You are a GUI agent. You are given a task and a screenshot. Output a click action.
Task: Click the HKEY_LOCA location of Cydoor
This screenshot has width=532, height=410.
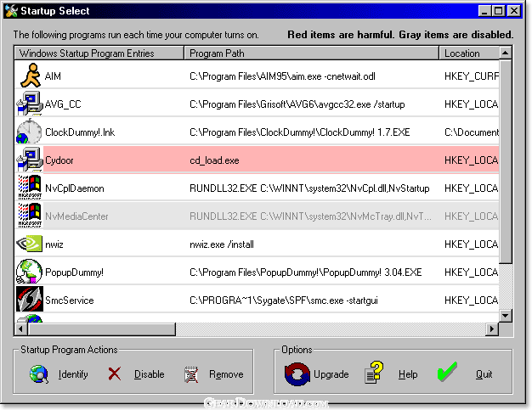click(x=472, y=160)
